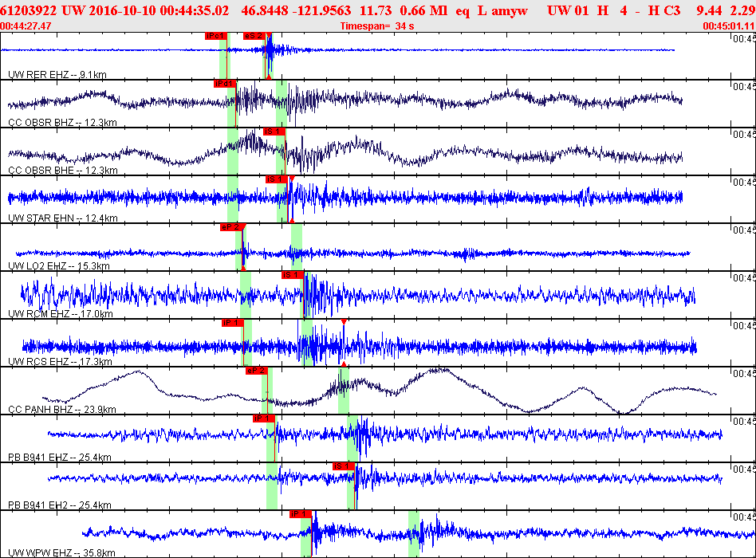Screen dimensions: 756x558
Task: Select the iS 1 pick flag on B941 EH2
Action: click(x=344, y=466)
